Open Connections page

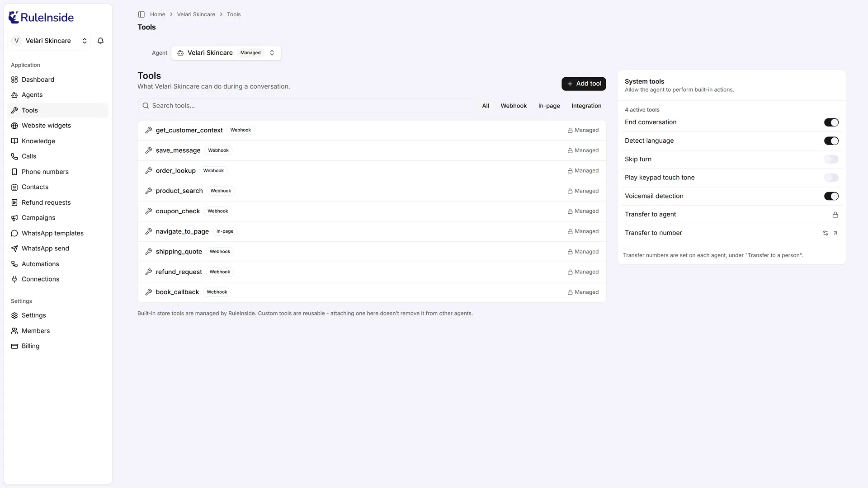click(x=58, y=279)
